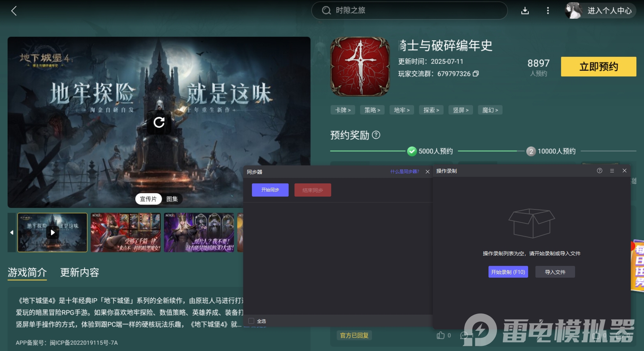Show previous thumbnails with the left arrow
Screen dimensions: 644x351
pos(12,233)
